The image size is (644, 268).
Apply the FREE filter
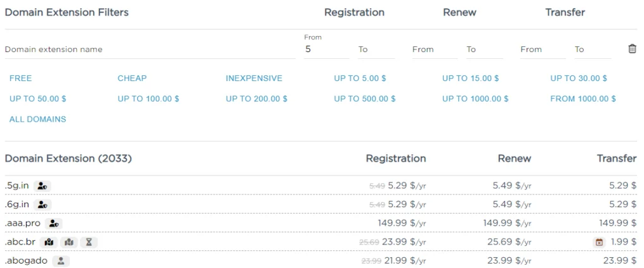pyautogui.click(x=20, y=79)
